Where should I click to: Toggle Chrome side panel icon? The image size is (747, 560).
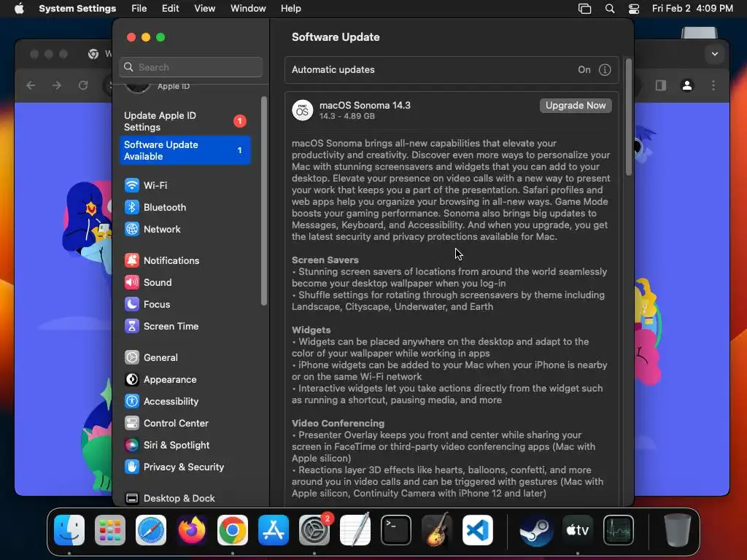click(661, 85)
